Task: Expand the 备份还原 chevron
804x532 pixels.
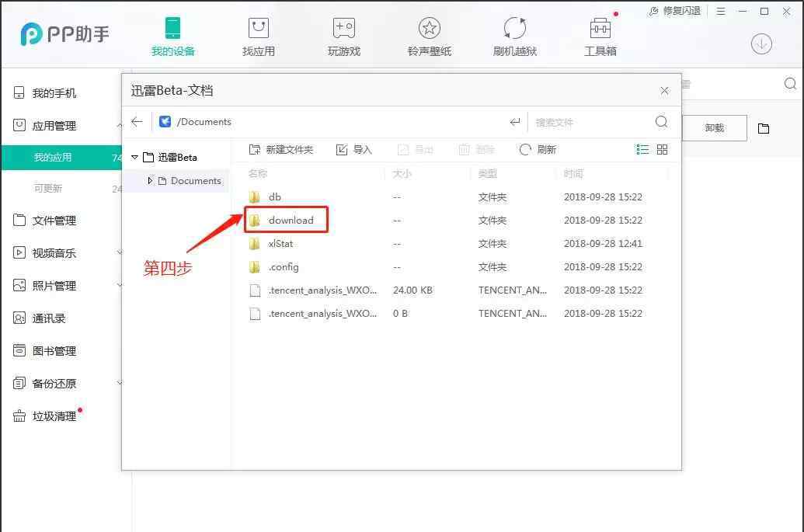Action: point(119,383)
